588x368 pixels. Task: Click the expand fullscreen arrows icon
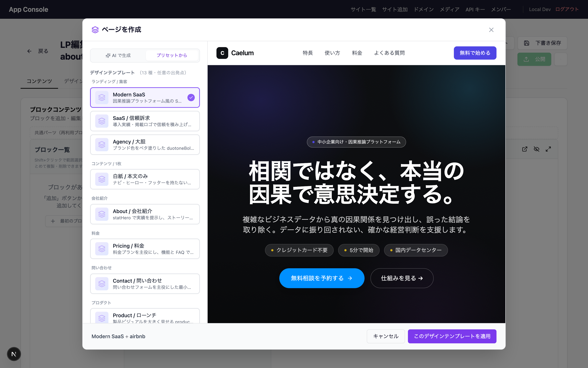(x=548, y=149)
